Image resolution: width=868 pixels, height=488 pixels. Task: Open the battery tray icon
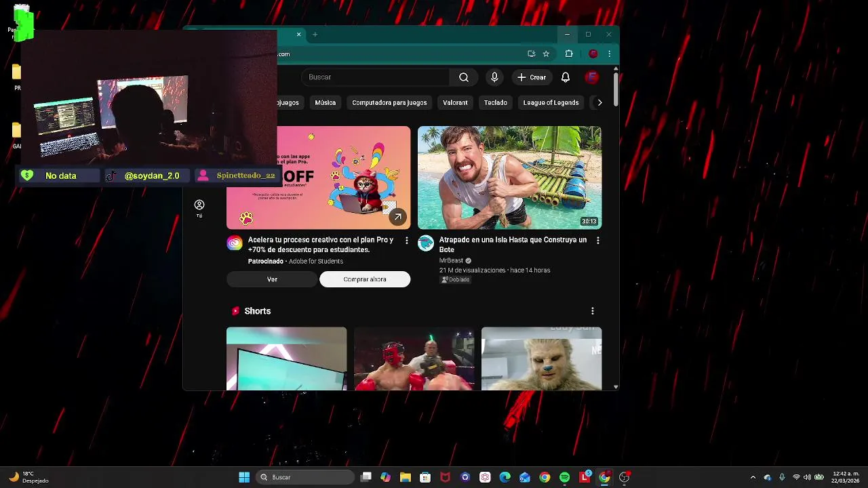pos(819,477)
